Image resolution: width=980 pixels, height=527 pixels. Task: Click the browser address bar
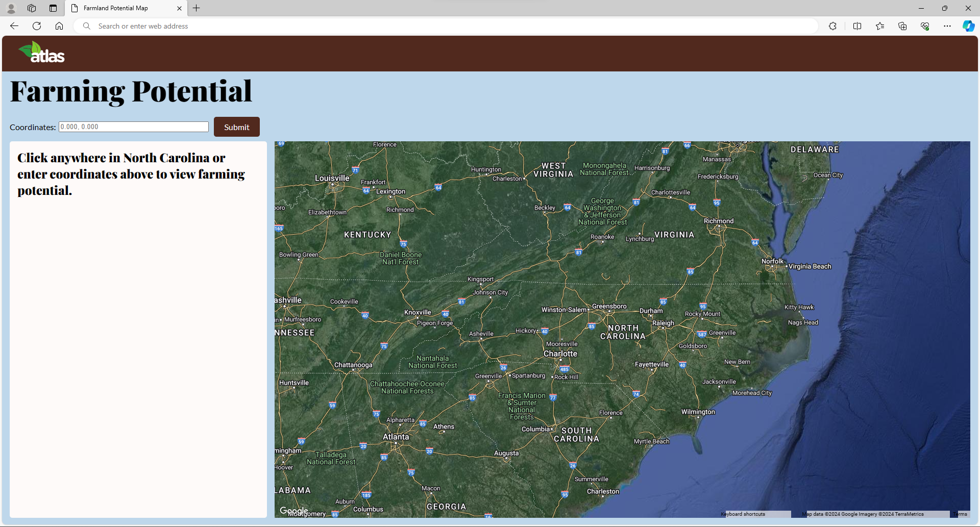pos(449,26)
